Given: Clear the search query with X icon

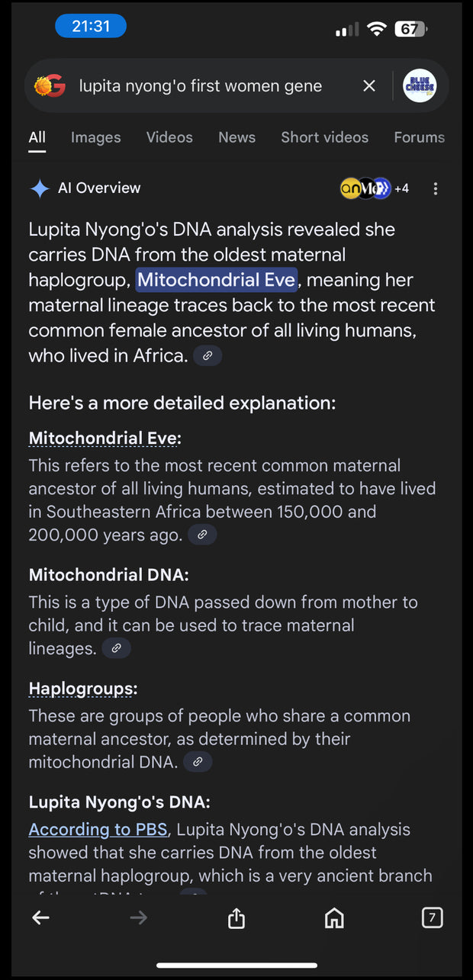Looking at the screenshot, I should pos(369,86).
